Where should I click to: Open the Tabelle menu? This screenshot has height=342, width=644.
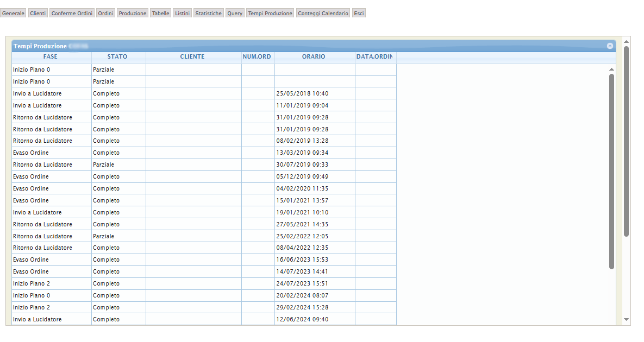click(x=160, y=13)
